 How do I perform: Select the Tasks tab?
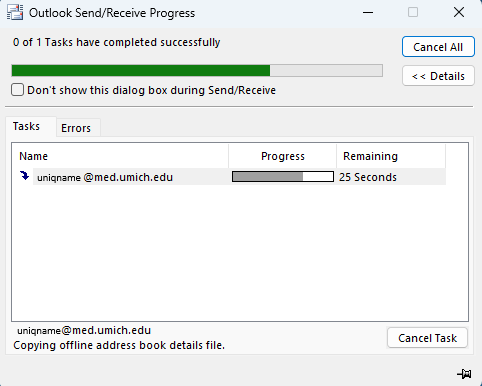point(26,126)
